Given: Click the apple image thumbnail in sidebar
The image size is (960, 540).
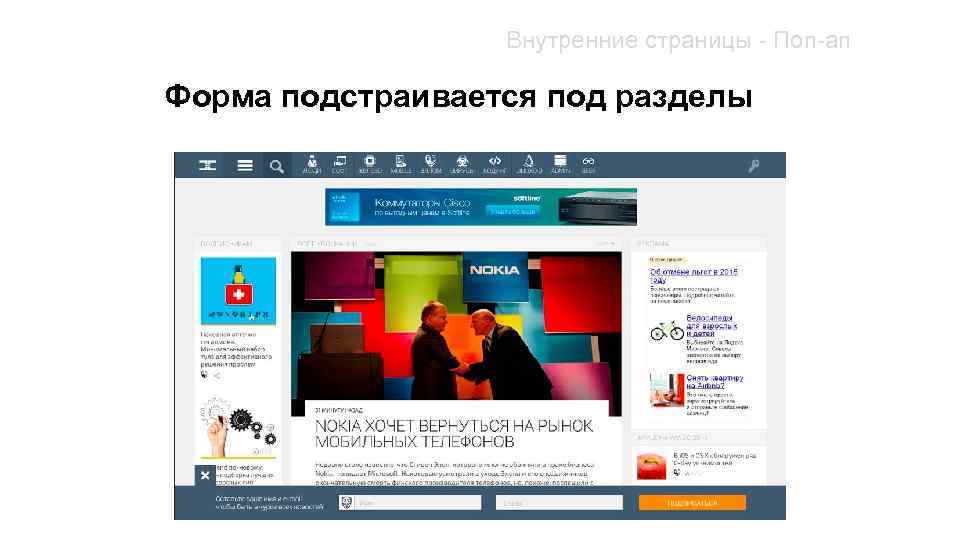Looking at the screenshot, I should [651, 467].
